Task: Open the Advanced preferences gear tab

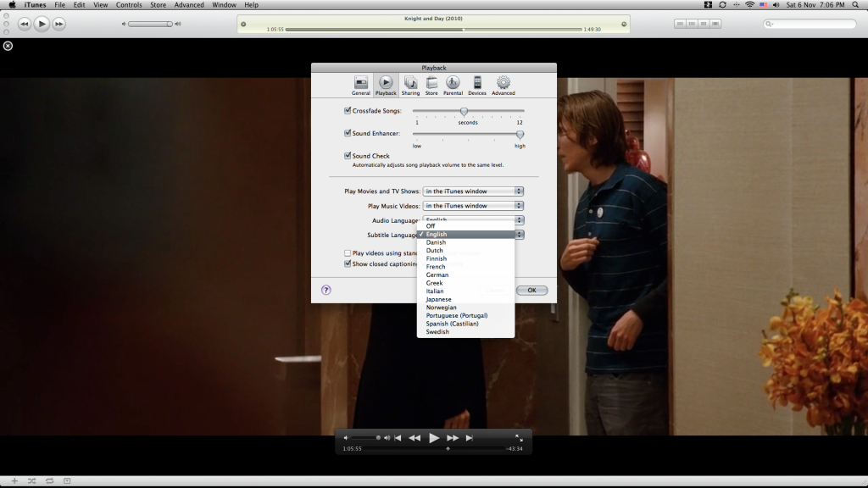Action: tap(504, 86)
